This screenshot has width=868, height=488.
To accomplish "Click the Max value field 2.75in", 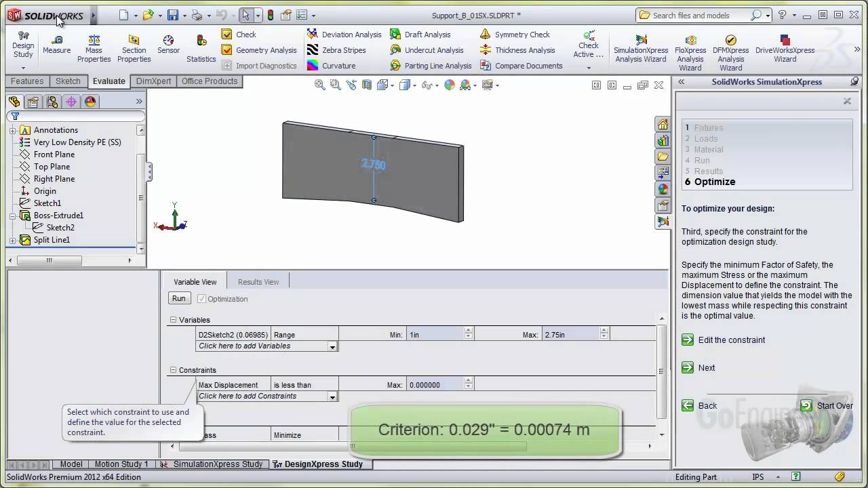I will tap(571, 335).
